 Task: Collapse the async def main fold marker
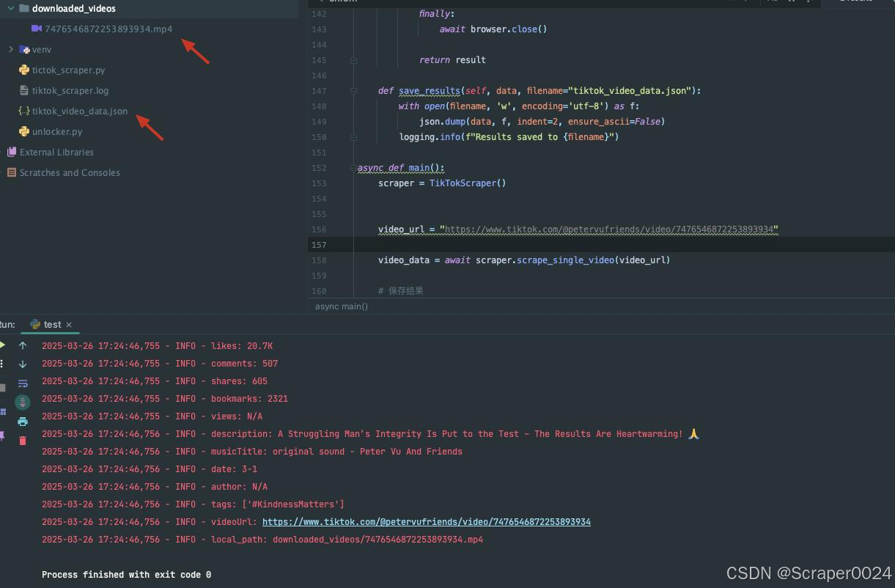tap(353, 168)
